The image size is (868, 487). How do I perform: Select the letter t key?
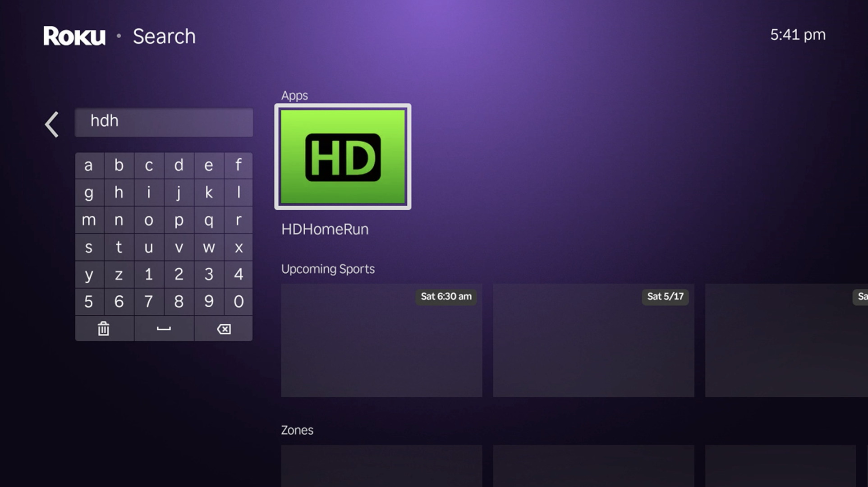click(119, 247)
